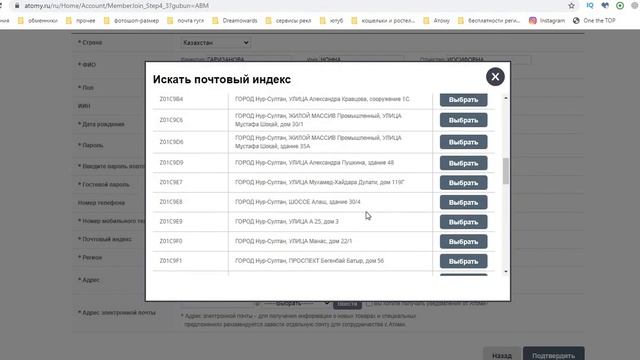Choose the Z01C9F1 ПРОСПЕКТ Бегенбай Батыр address
Image resolution: width=640 pixels, height=360 pixels.
coord(463,261)
